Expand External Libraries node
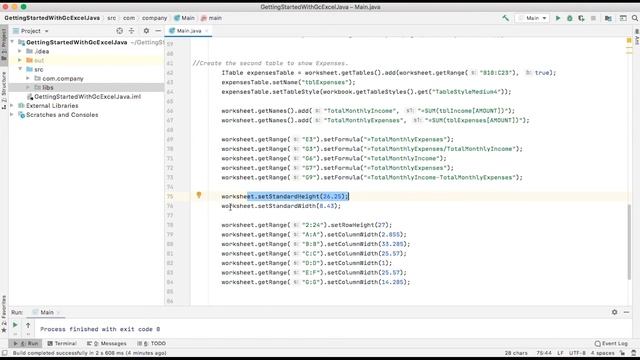Image resolution: width=640 pixels, height=360 pixels. point(12,105)
